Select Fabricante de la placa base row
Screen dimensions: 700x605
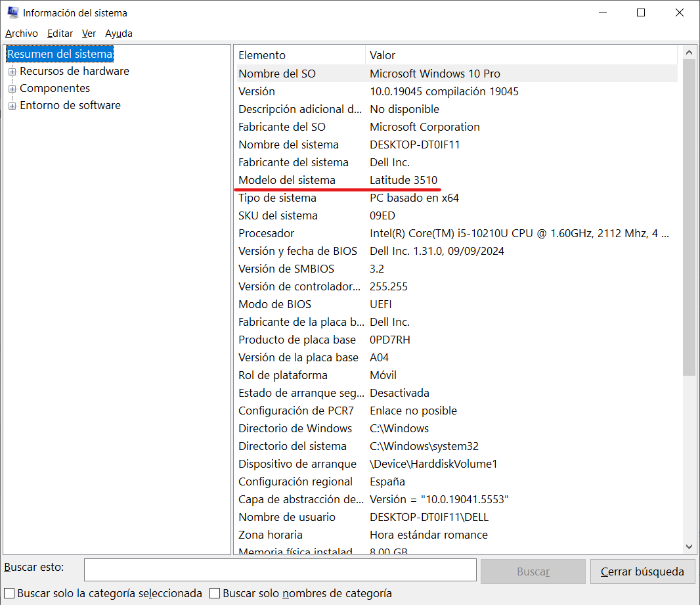click(x=456, y=323)
